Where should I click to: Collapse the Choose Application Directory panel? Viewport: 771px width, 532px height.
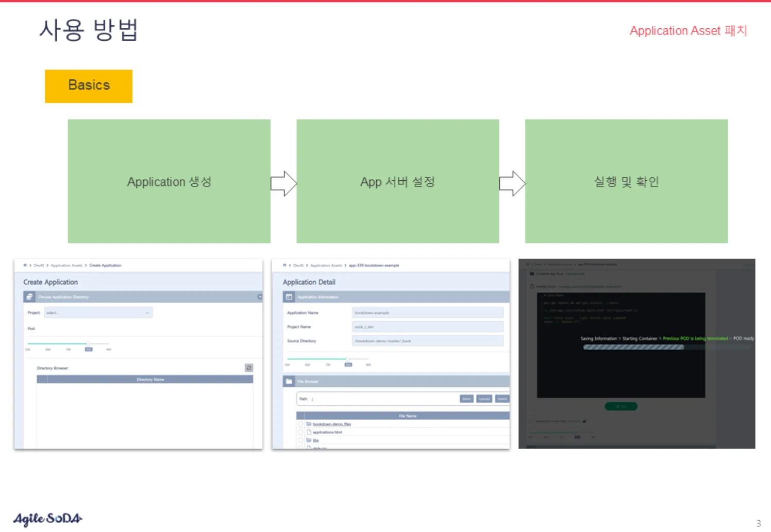pyautogui.click(x=260, y=297)
